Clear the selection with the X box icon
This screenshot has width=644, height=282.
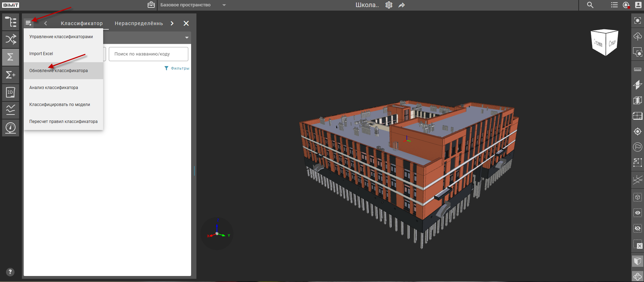click(x=638, y=244)
